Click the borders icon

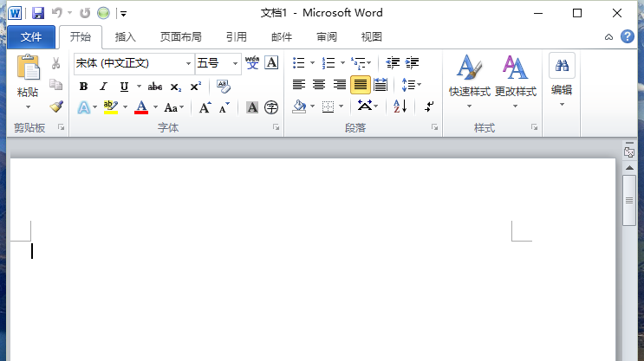[328, 106]
